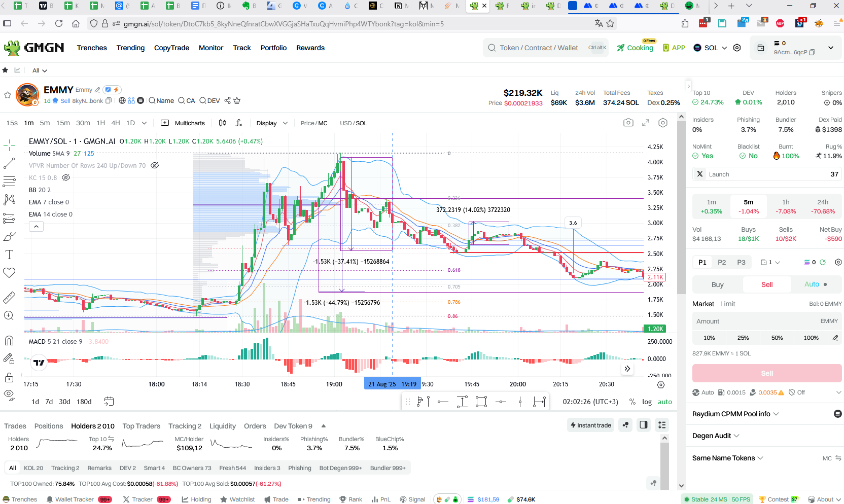Lock all drawing tools
The height and width of the screenshot is (504, 844).
coord(9,378)
